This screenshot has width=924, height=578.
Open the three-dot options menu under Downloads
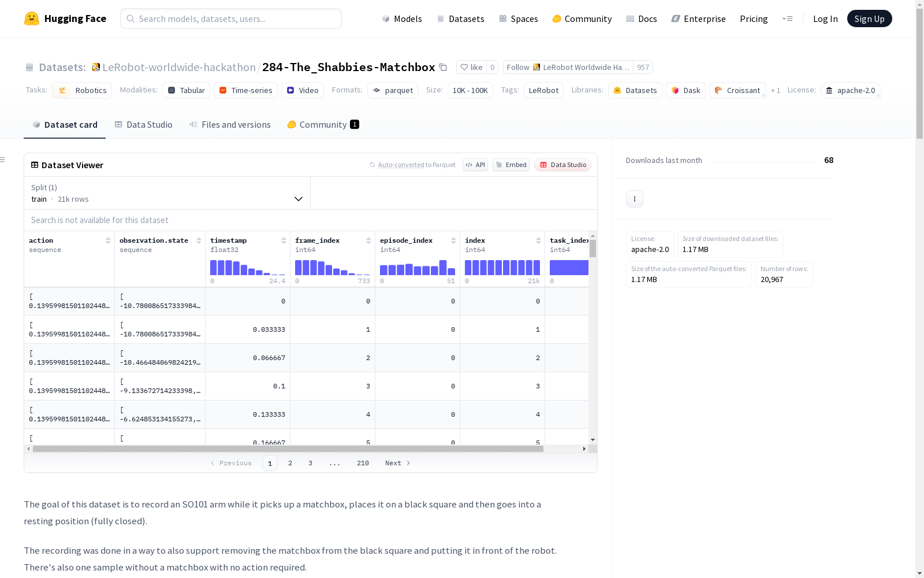(635, 199)
